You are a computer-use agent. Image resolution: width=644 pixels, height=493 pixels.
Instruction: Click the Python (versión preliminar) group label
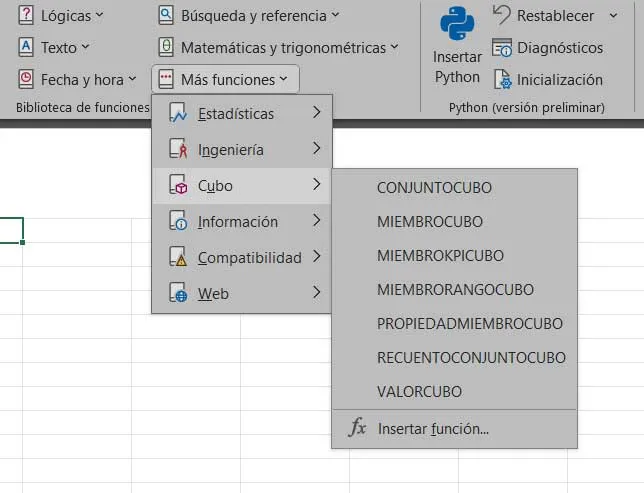coord(527,108)
